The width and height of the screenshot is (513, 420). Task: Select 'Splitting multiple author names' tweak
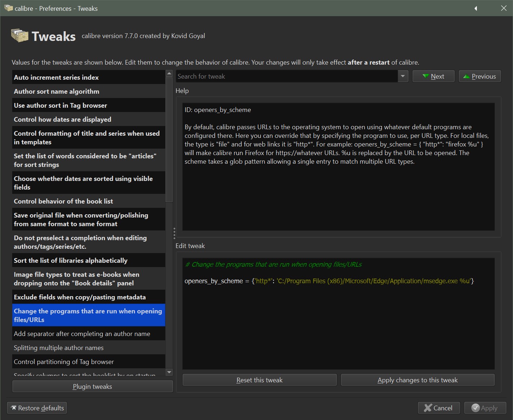tap(89, 347)
